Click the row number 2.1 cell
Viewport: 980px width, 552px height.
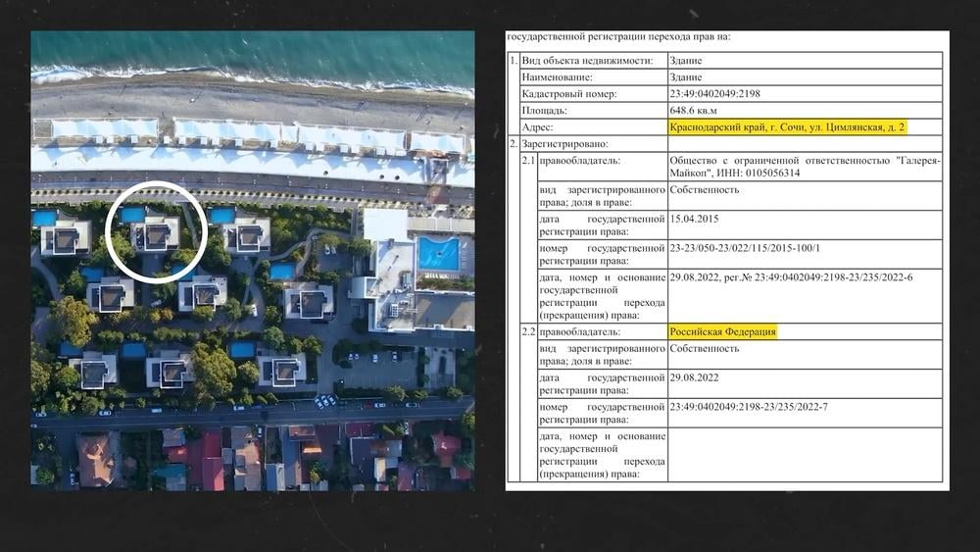tap(528, 159)
